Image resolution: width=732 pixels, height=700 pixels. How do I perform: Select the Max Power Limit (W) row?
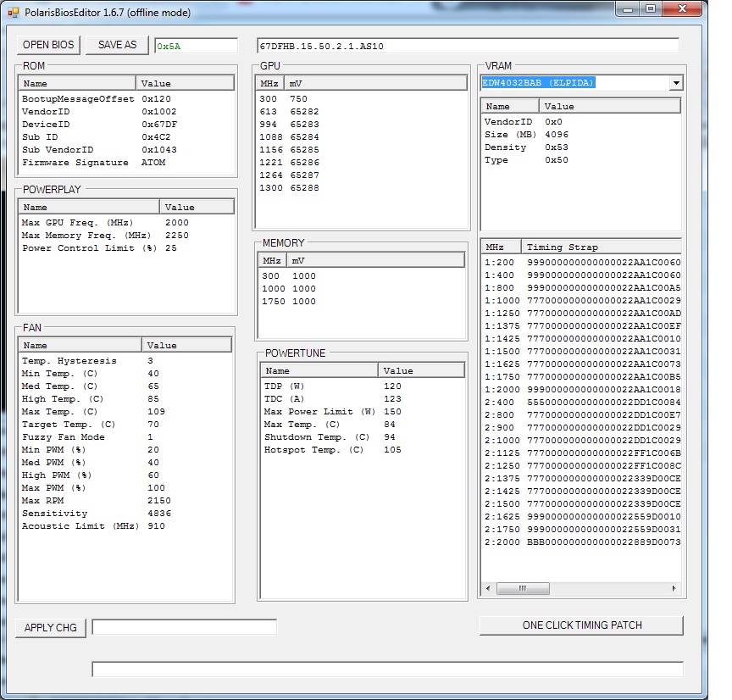363,411
